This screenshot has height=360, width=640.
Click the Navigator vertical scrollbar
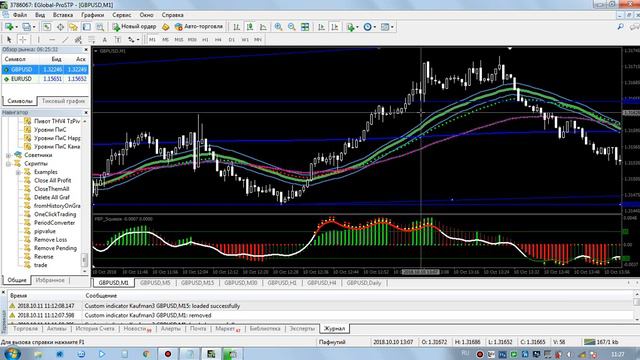[85, 260]
